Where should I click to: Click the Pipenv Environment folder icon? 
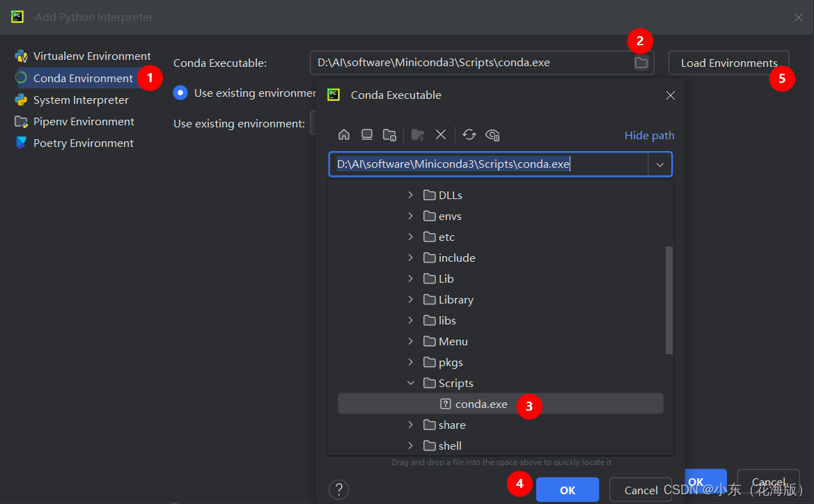tap(21, 121)
